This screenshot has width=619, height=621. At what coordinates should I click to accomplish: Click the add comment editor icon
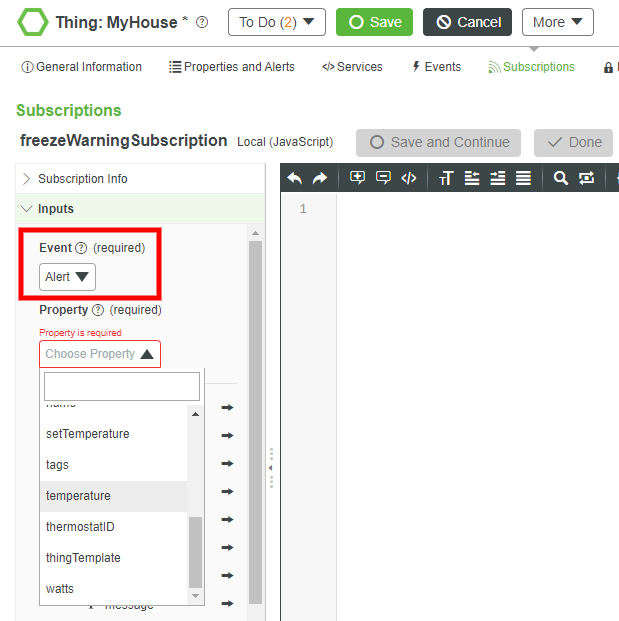(x=357, y=178)
